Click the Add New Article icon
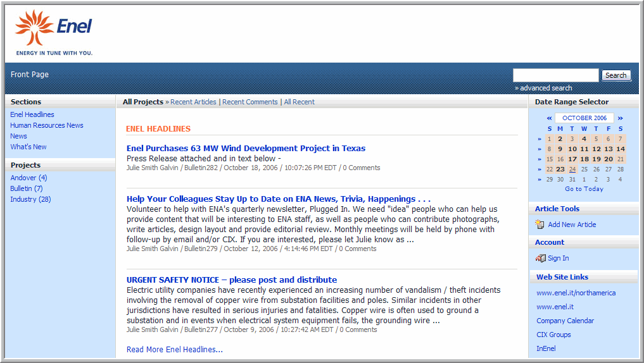Viewport: 644px width, 363px height. [x=540, y=225]
